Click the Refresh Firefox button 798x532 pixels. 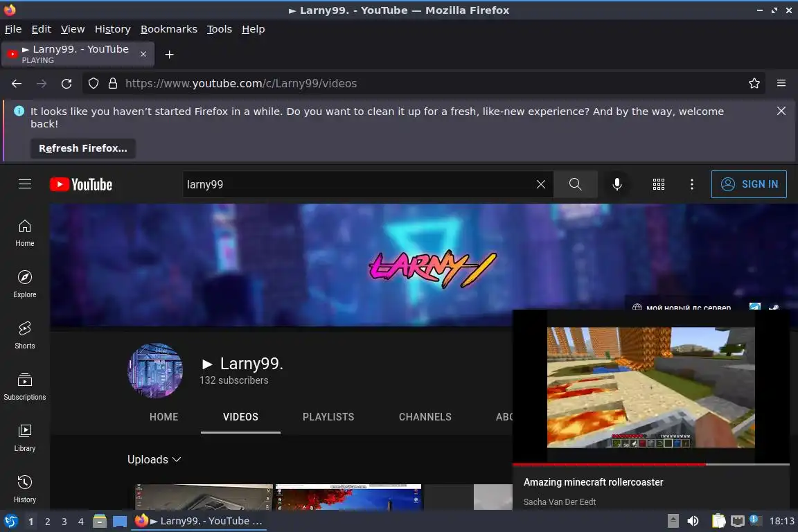[83, 148]
